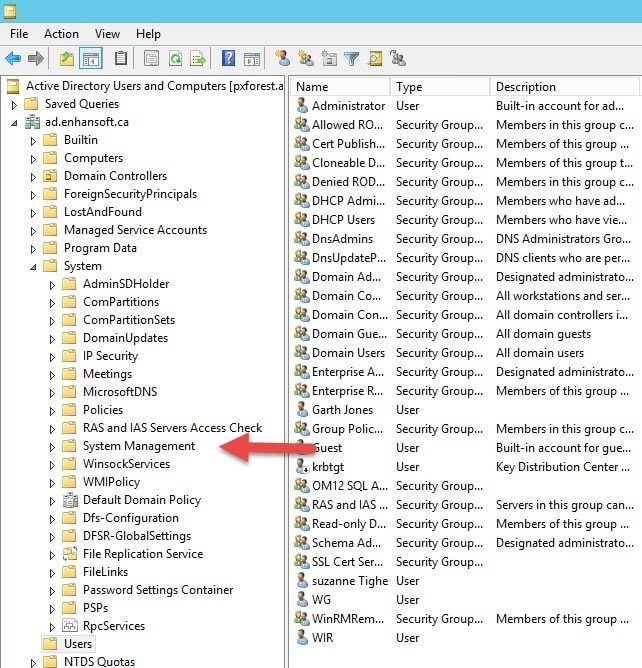The width and height of the screenshot is (642, 668).
Task: Click the Create New Group icon
Action: point(306,59)
